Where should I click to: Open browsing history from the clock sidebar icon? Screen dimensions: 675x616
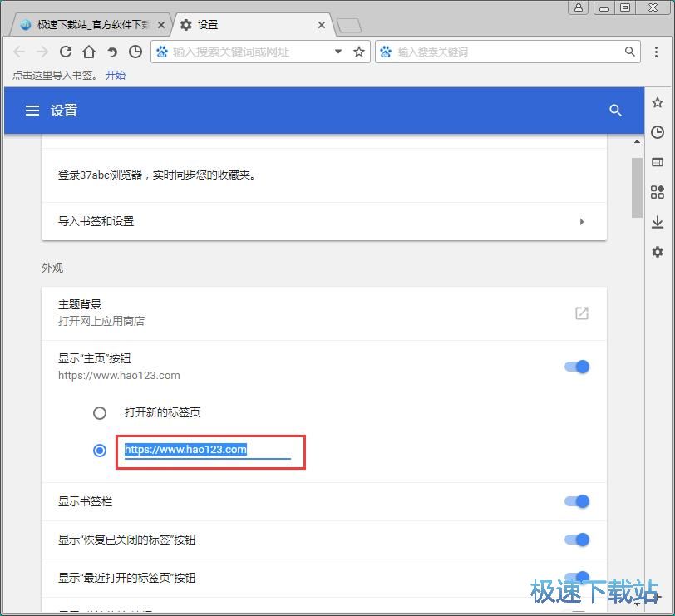[658, 132]
